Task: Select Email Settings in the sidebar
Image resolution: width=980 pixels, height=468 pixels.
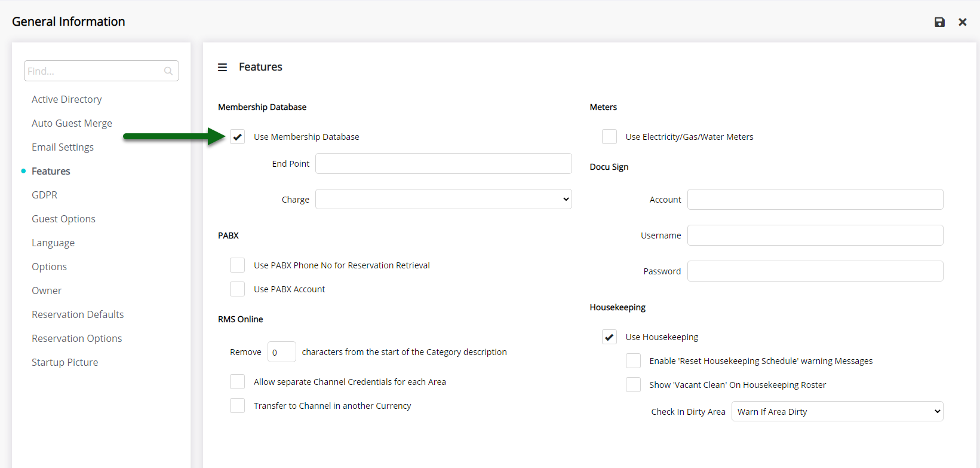Action: pyautogui.click(x=63, y=147)
